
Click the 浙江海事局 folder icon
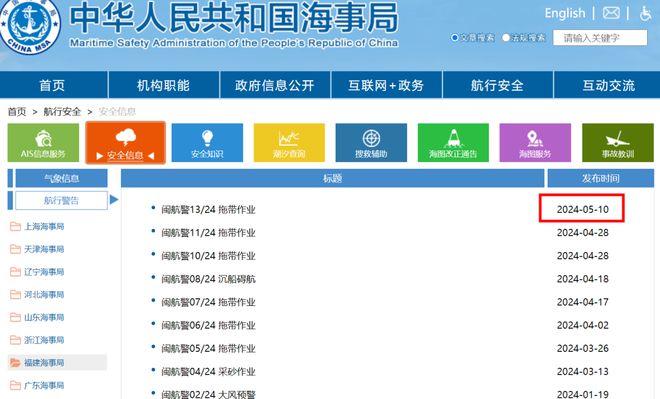coord(15,340)
